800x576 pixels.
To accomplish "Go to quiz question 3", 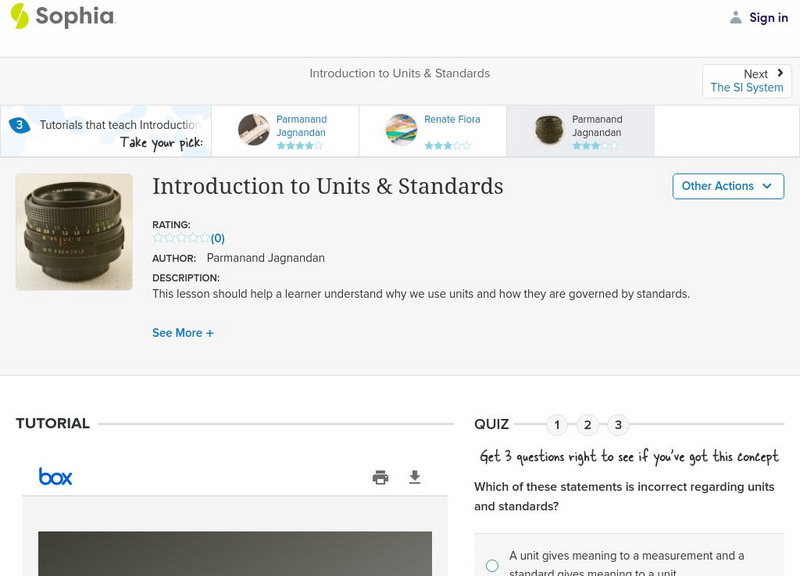I will [x=618, y=425].
